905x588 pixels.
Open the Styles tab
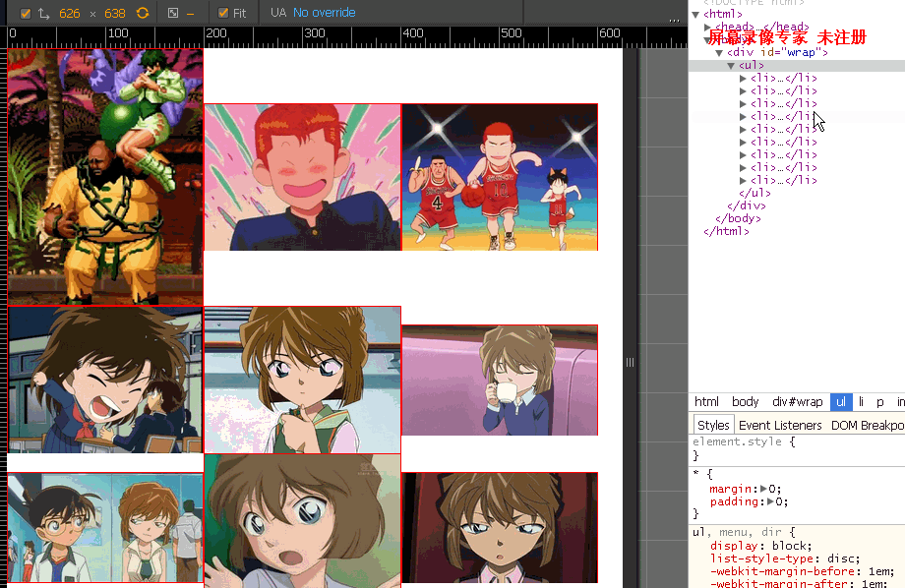click(713, 426)
